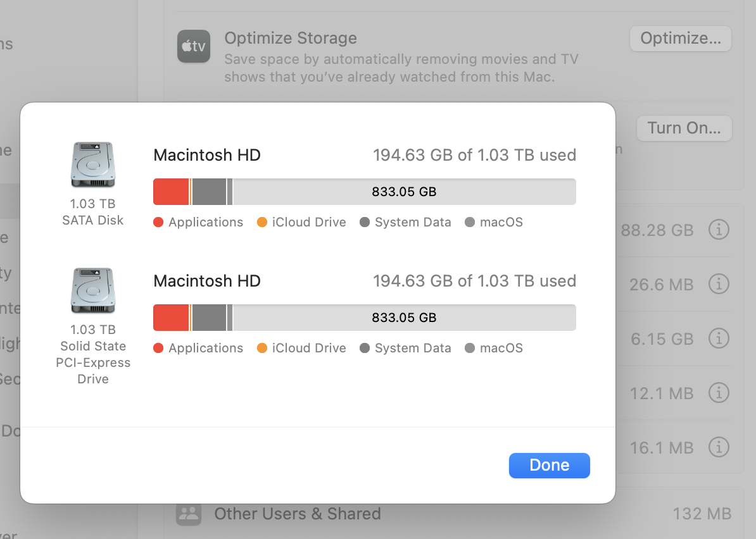756x539 pixels.
Task: Open info for the 16.1 MB item
Action: (x=719, y=447)
